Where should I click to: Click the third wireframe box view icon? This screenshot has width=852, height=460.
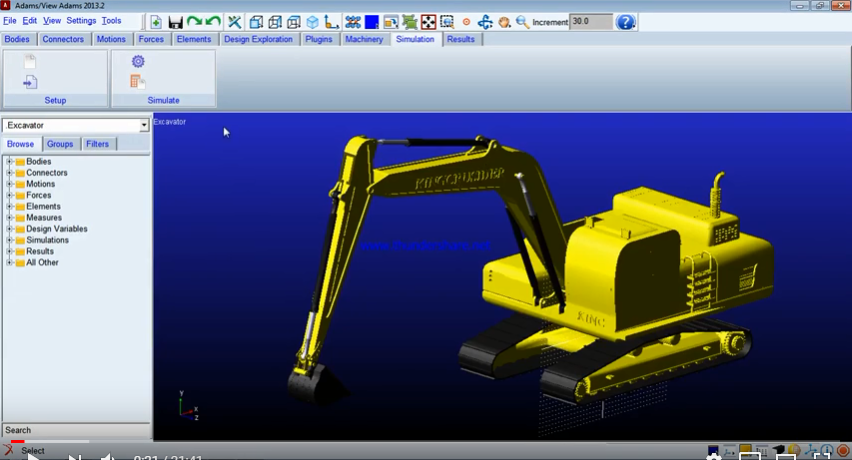pos(294,22)
